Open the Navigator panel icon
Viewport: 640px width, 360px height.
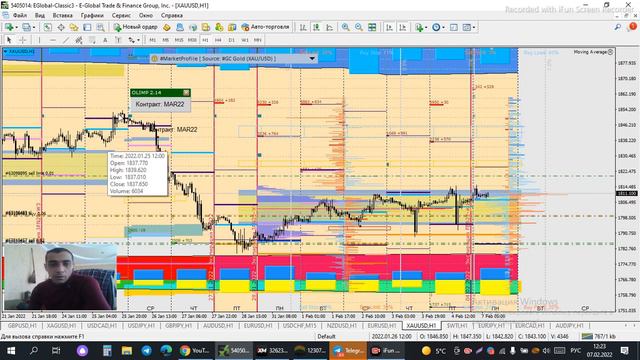[74, 27]
